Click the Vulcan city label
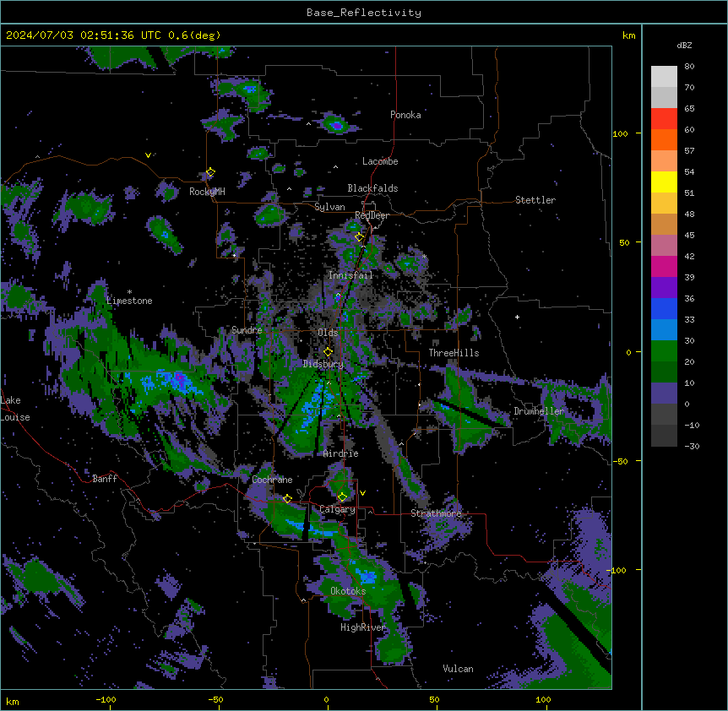The image size is (728, 711). click(x=459, y=669)
